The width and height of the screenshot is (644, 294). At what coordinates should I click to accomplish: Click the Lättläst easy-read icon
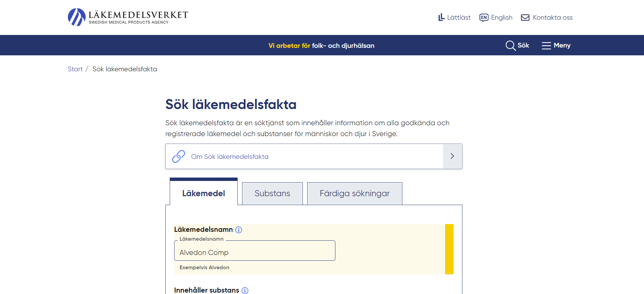coord(441,17)
